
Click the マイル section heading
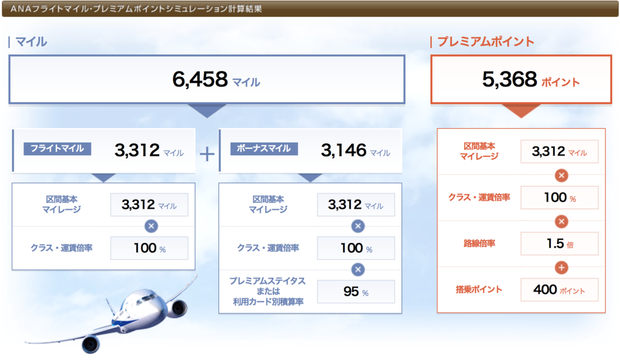[31, 42]
